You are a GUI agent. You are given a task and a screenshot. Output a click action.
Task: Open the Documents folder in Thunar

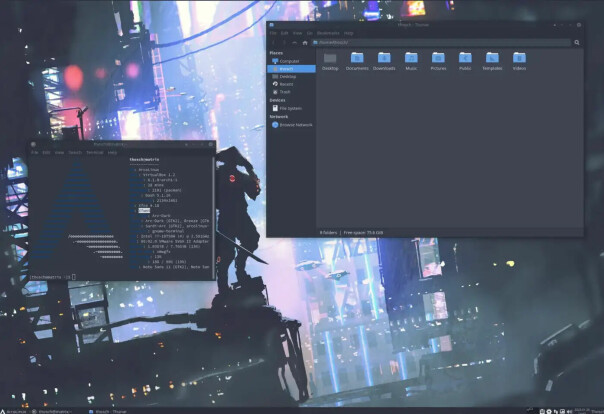357,61
